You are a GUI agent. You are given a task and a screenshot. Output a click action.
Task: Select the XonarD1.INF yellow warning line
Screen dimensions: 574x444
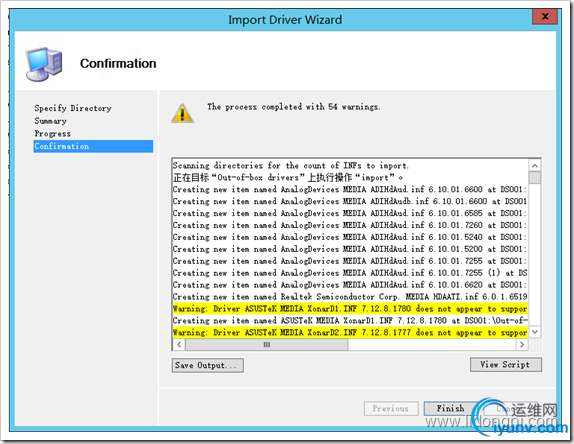350,309
